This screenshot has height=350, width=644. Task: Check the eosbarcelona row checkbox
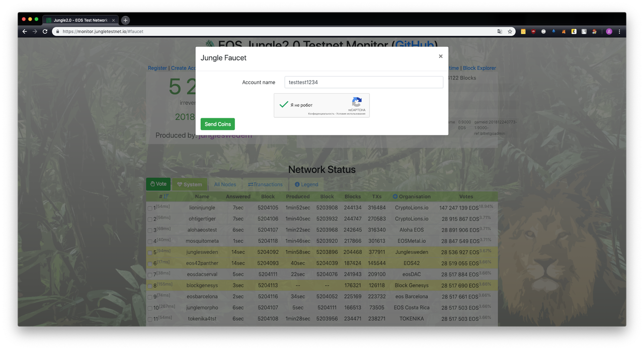coord(150,297)
